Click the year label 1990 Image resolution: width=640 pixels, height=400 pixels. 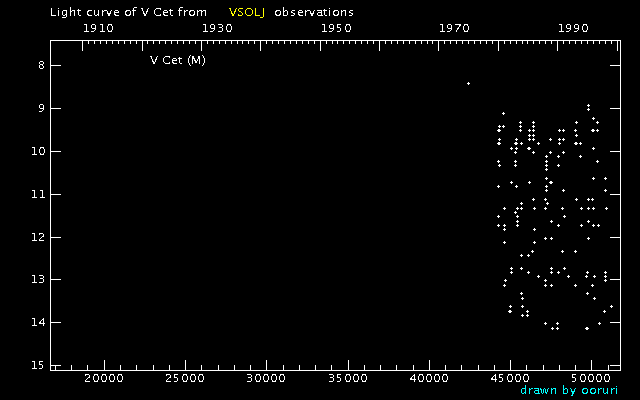tap(573, 28)
